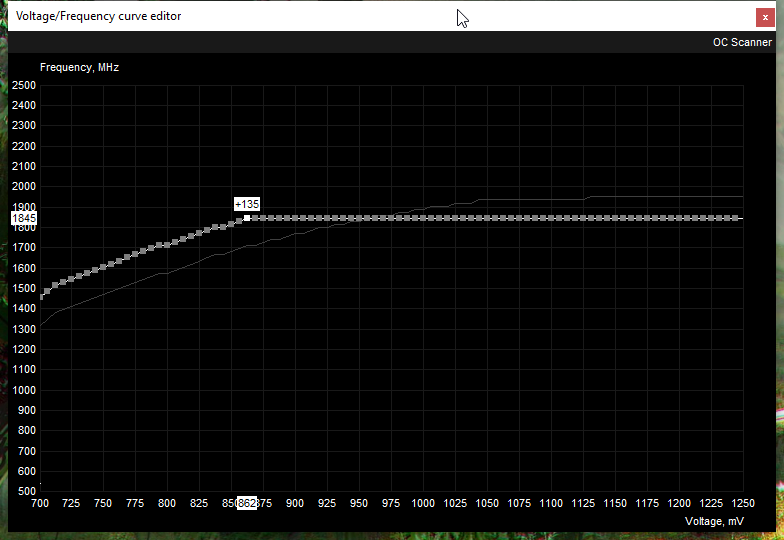Click the 2000 label on the frequency axis
The image size is (784, 540).
pyautogui.click(x=24, y=186)
